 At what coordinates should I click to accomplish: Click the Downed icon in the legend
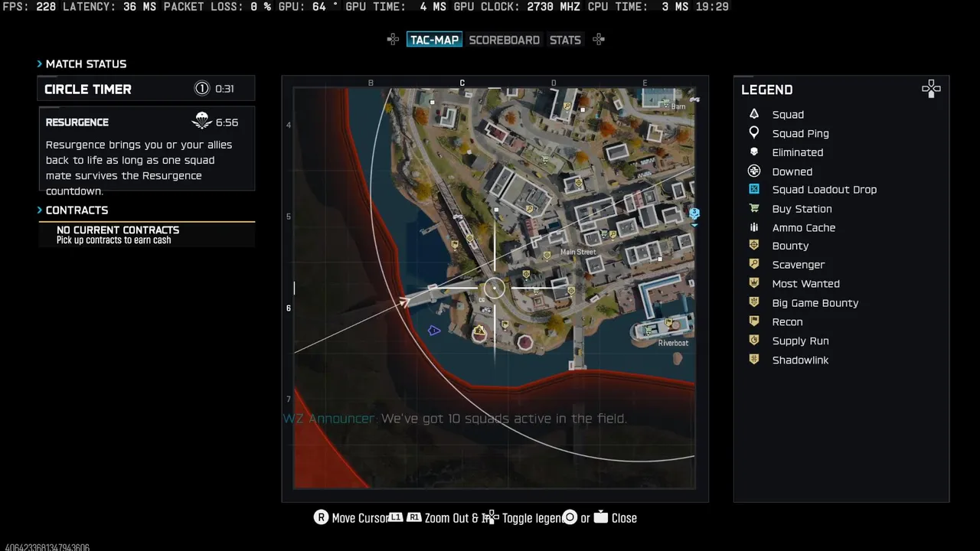(x=754, y=171)
